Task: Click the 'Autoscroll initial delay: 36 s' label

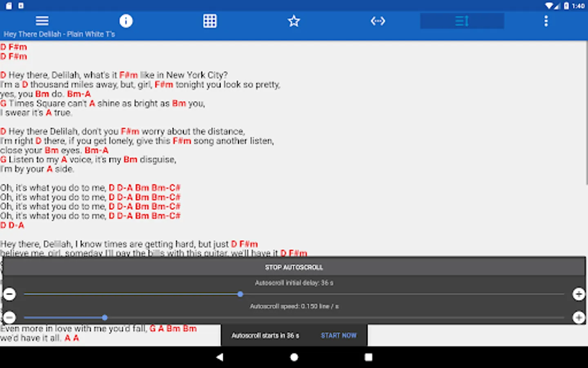Action: 294,283
